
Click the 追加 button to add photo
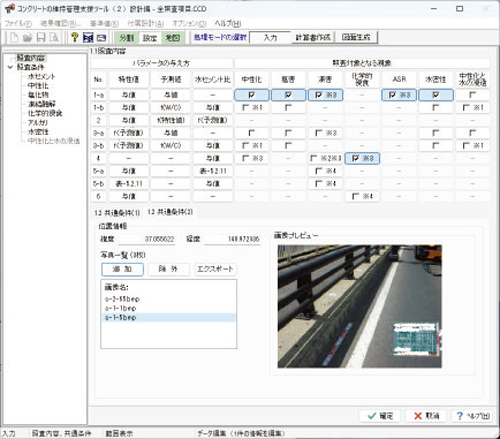coord(123,269)
